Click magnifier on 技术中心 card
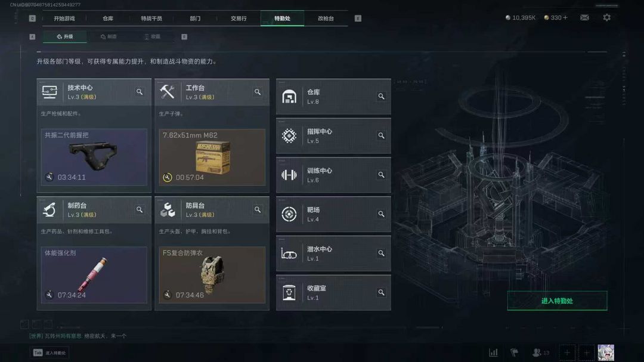The width and height of the screenshot is (644, 362). tap(140, 92)
